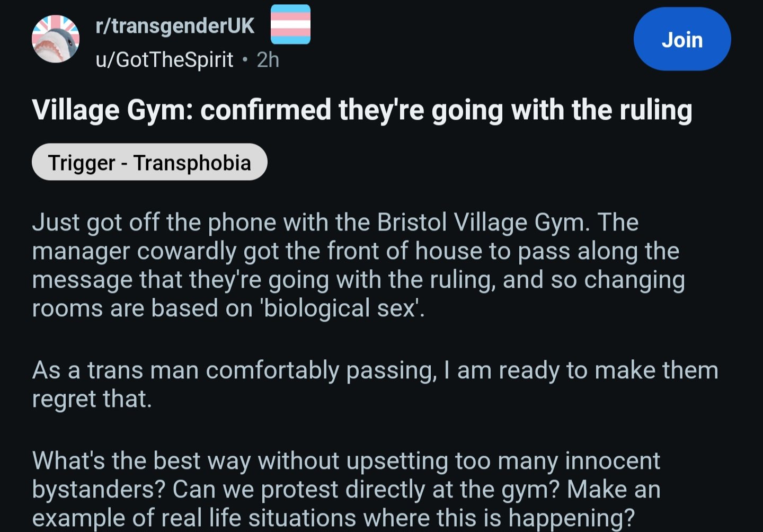Screen dimensions: 763x532
Task: Open the Village Gym post title
Action: (x=362, y=110)
